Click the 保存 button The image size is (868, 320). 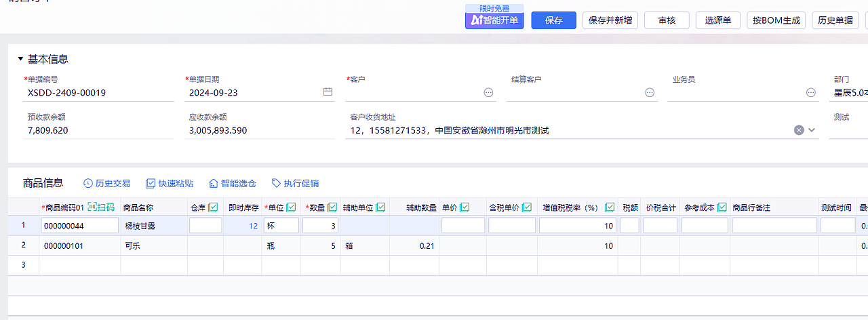tap(554, 20)
